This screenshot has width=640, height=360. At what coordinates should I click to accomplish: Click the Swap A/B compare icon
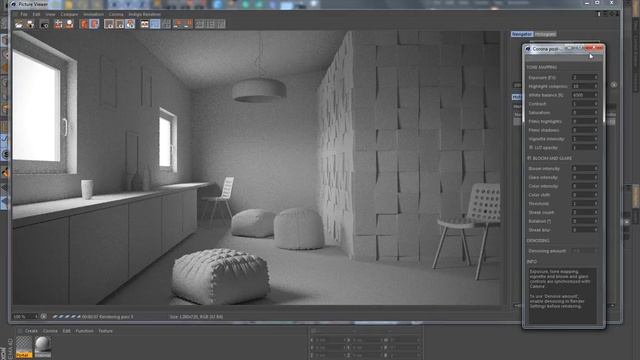130,24
